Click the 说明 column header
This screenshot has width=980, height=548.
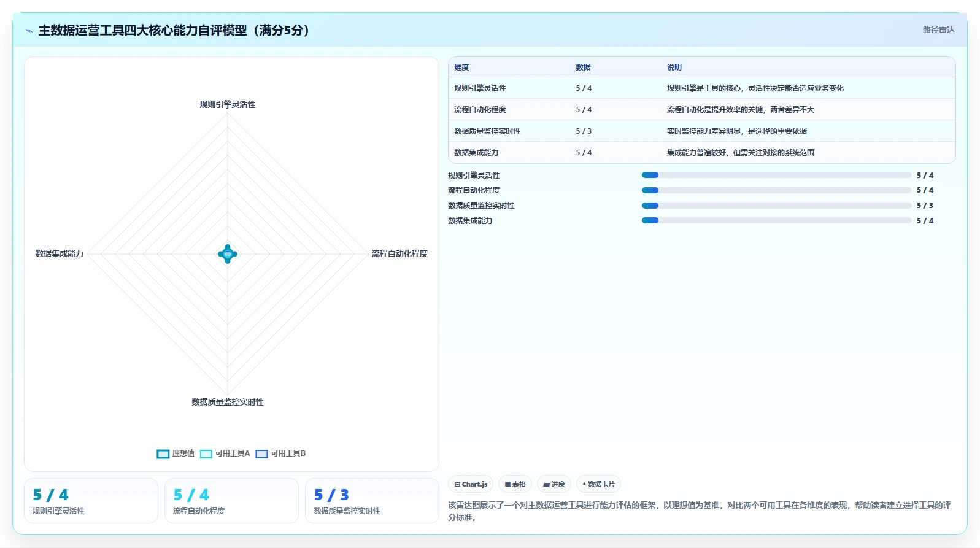tap(674, 68)
